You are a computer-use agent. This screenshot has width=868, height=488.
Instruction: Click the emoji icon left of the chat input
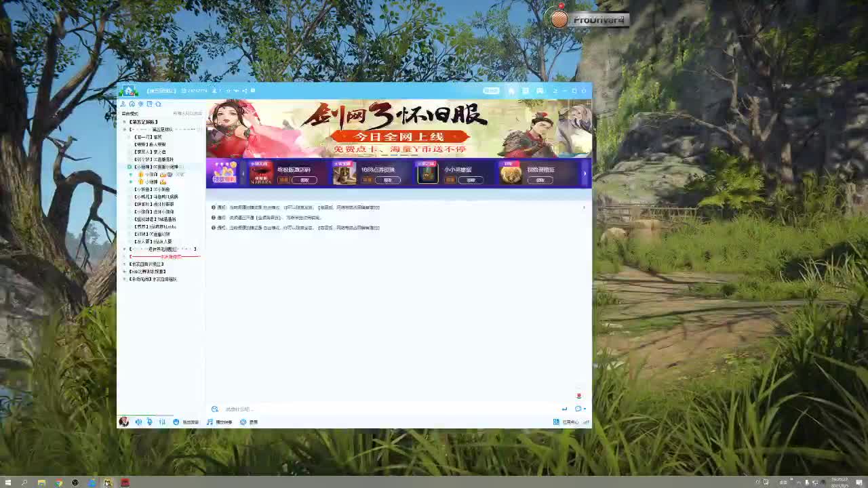[215, 409]
